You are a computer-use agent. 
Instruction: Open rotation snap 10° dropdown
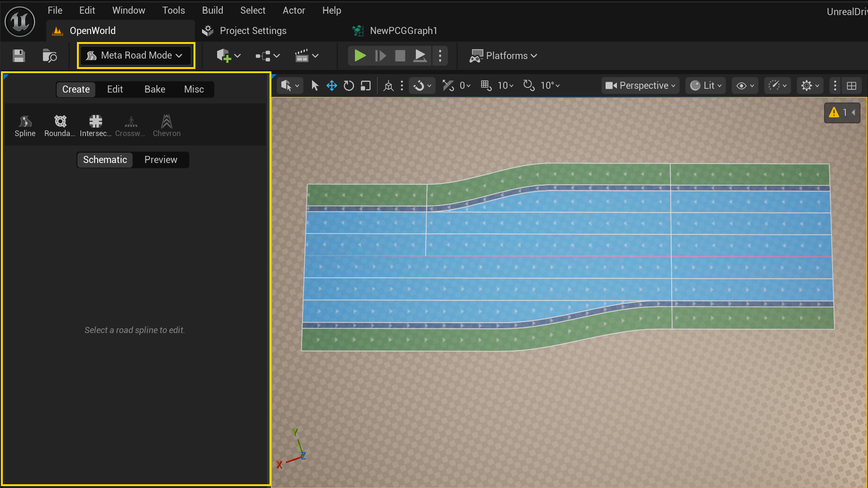(x=550, y=86)
